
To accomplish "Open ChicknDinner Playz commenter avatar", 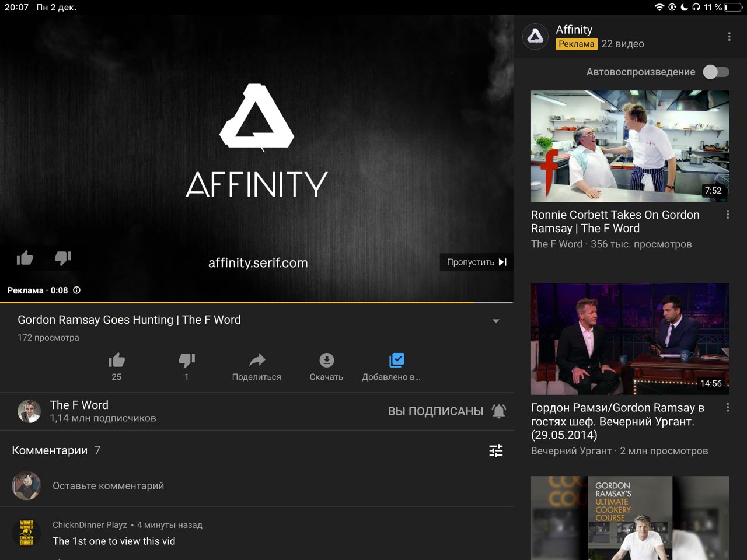I will [27, 533].
